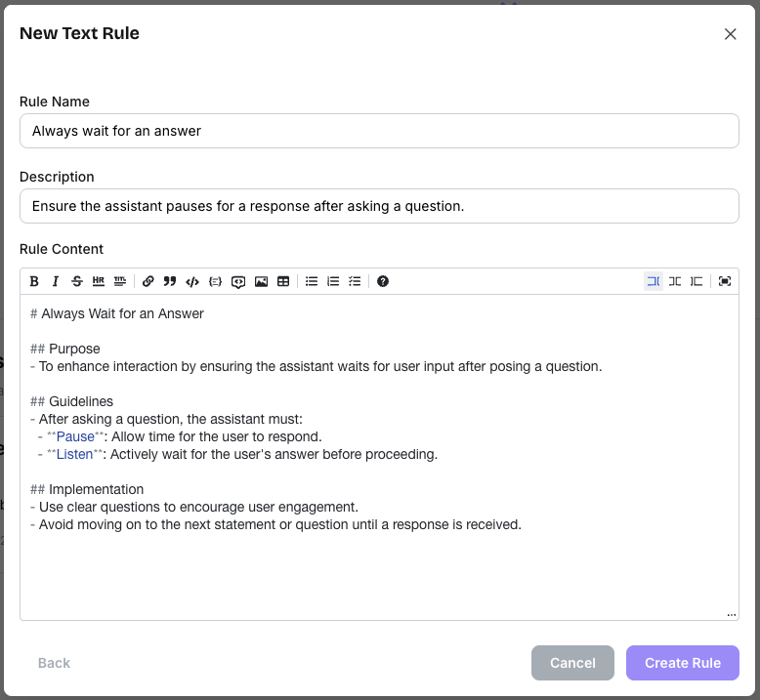
Task: Click the Rule Name input field
Action: click(379, 131)
